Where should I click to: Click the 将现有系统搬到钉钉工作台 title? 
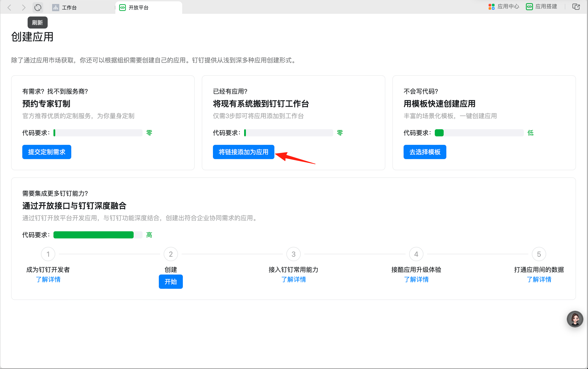pos(261,104)
